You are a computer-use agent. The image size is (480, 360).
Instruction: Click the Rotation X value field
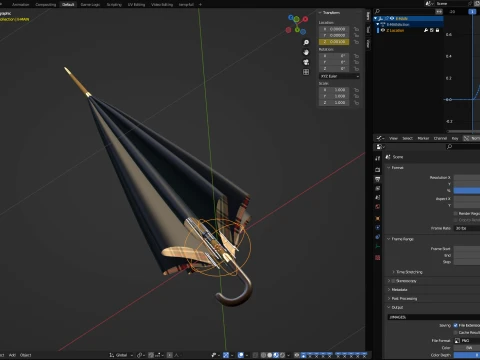tap(334, 56)
